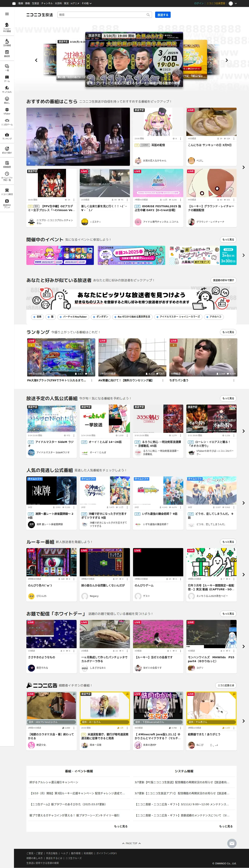
Task: Add the ダンダダン preference tag
Action: pyautogui.click(x=100, y=317)
